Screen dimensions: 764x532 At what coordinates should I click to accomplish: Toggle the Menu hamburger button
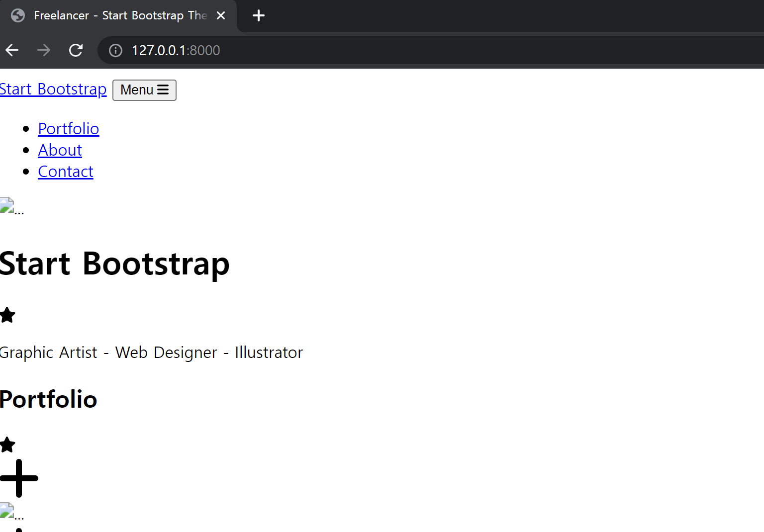click(x=144, y=90)
